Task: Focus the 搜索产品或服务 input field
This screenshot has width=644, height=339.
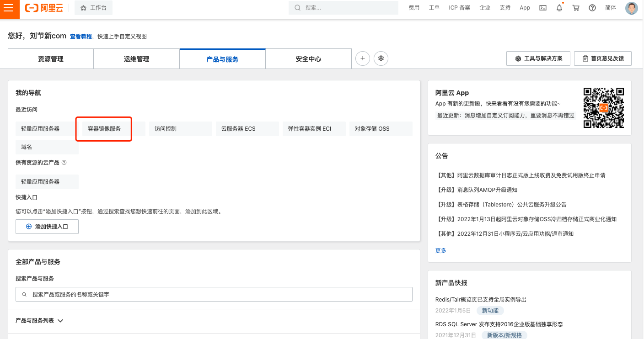Action: (214, 294)
